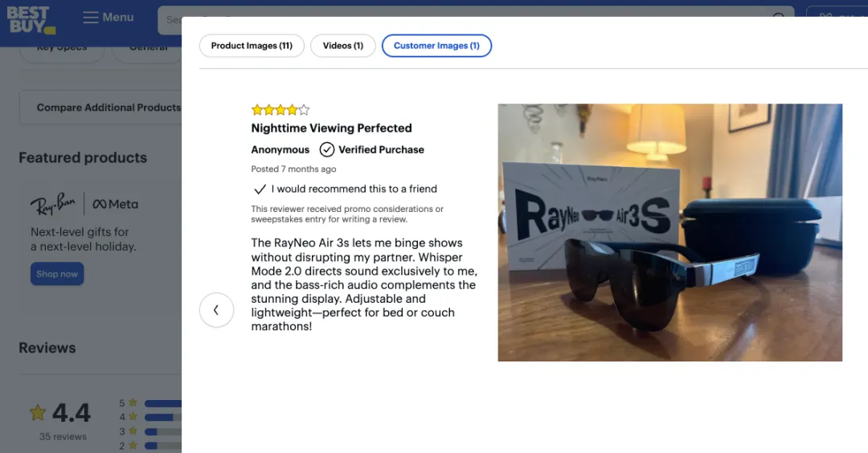The width and height of the screenshot is (868, 453).
Task: Switch to Videos (1) tab
Action: click(x=342, y=46)
